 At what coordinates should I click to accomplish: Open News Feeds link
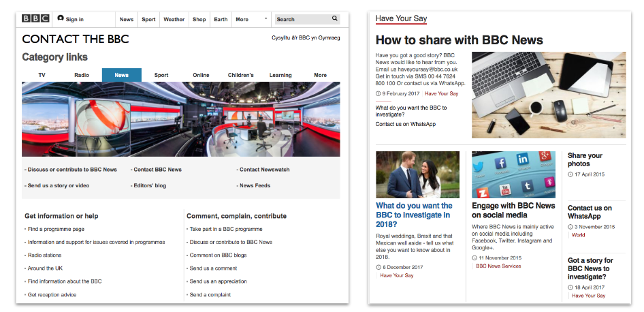[255, 185]
